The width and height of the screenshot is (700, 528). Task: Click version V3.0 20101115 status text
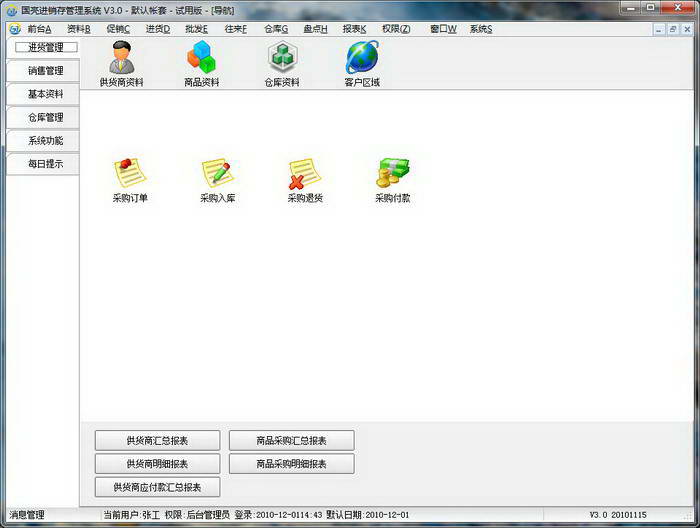pos(618,515)
